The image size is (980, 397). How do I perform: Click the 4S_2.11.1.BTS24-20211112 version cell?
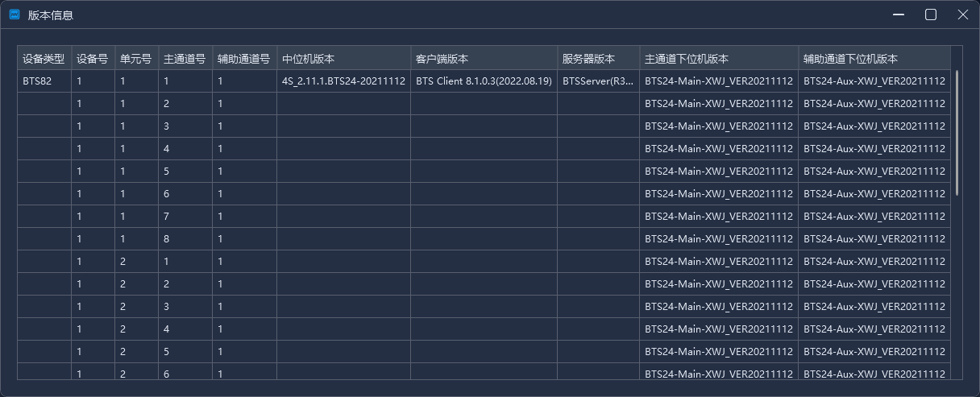343,81
